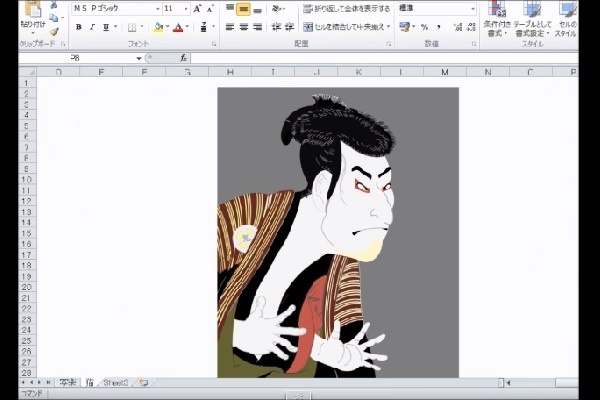Viewport: 600px width, 400px height.
Task: Click Wrap Text (折り返して全体を表示する)
Action: click(346, 9)
